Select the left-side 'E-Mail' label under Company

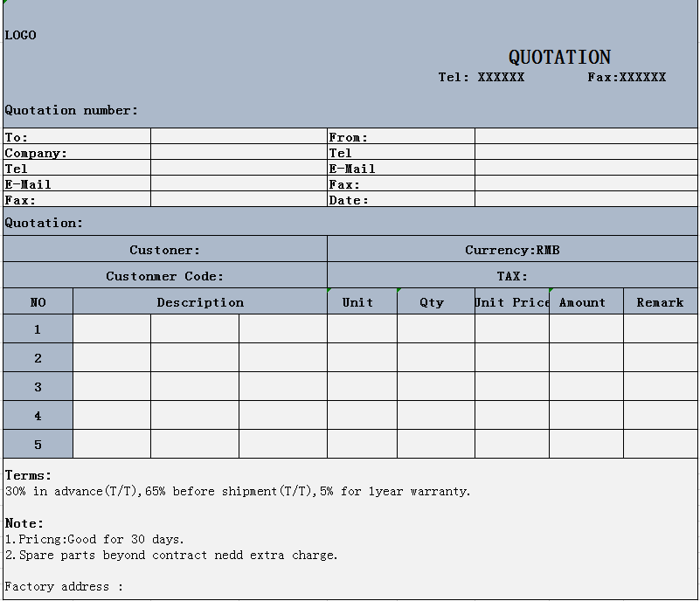(77, 183)
